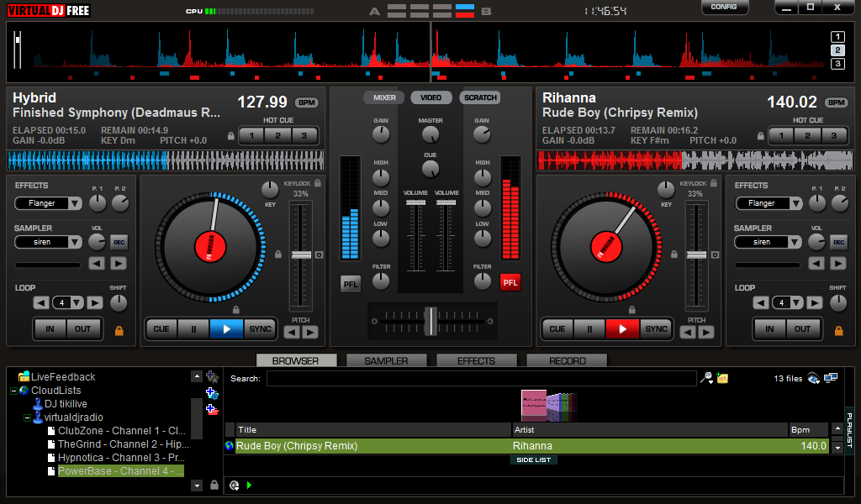Image resolution: width=861 pixels, height=504 pixels.
Task: Set loop OUT point on right deck
Action: pos(802,329)
